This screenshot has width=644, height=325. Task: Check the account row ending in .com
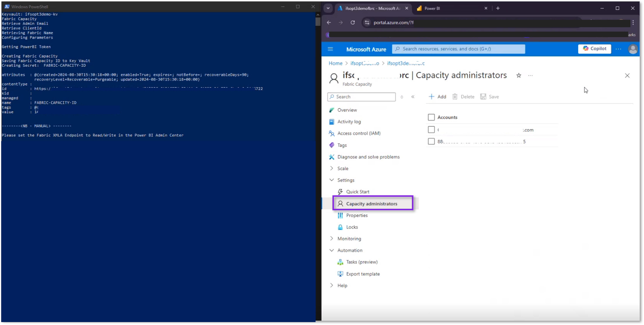coord(431,130)
